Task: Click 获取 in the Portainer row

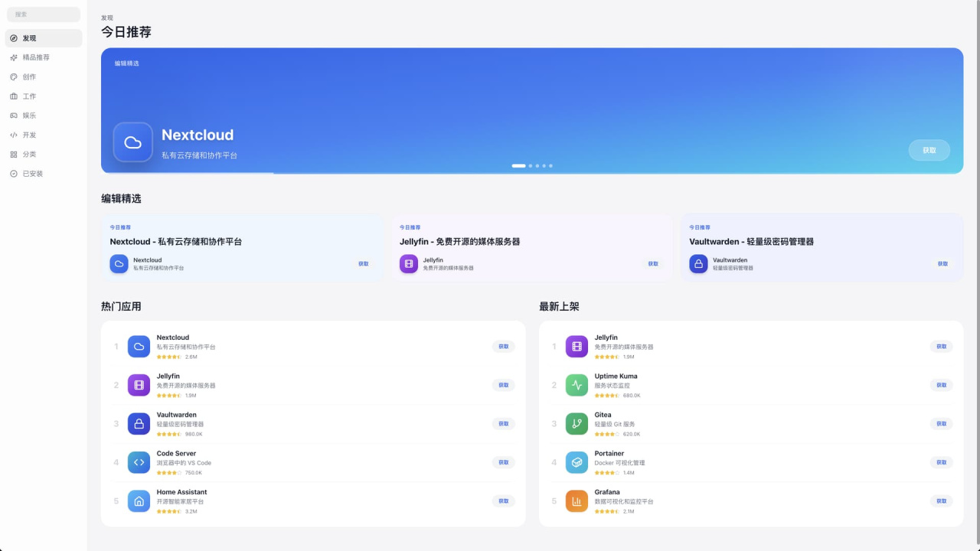Action: coord(942,462)
